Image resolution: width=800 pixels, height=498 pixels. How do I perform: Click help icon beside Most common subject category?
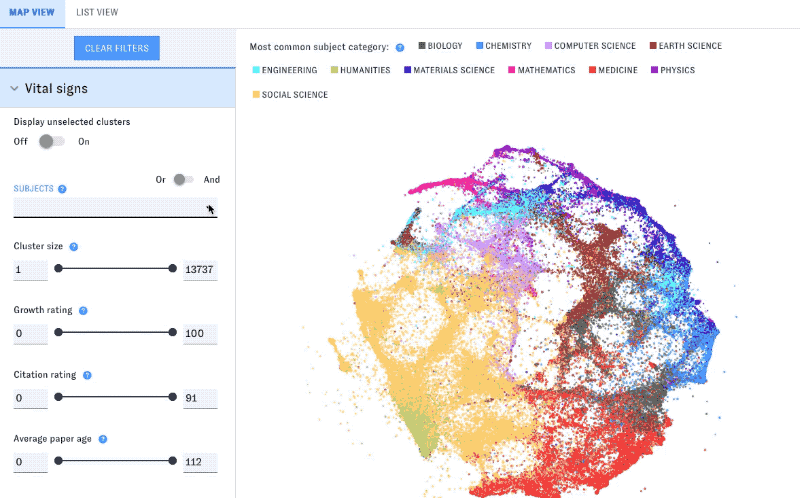pos(400,47)
